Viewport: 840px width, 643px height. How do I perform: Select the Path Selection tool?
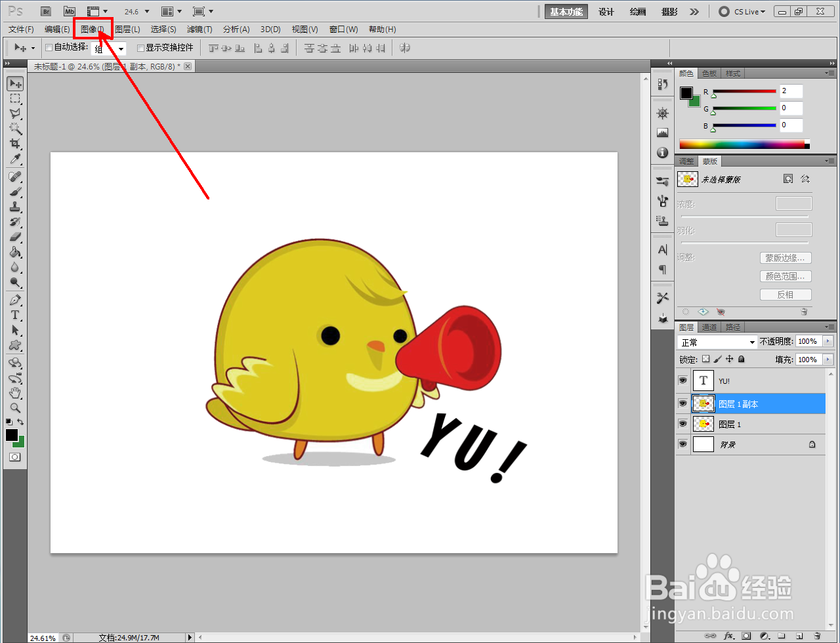tap(15, 330)
